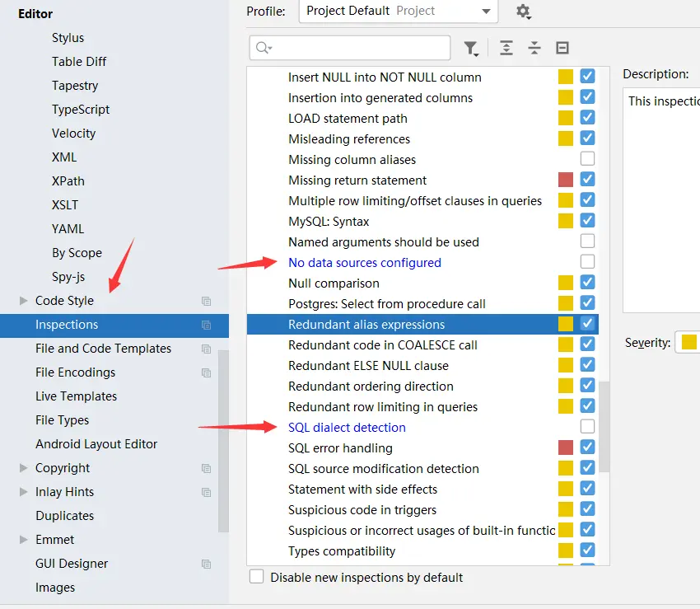Click the copy icon beside File Encodings

point(206,373)
